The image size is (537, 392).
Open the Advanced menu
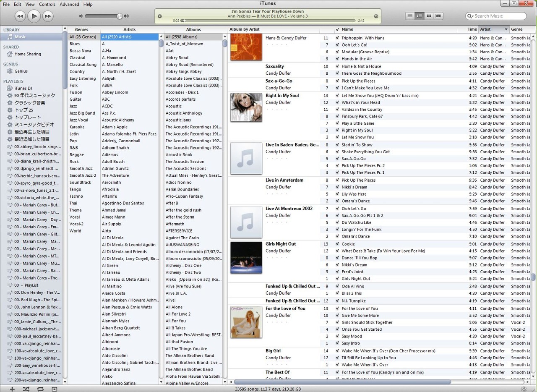point(69,4)
